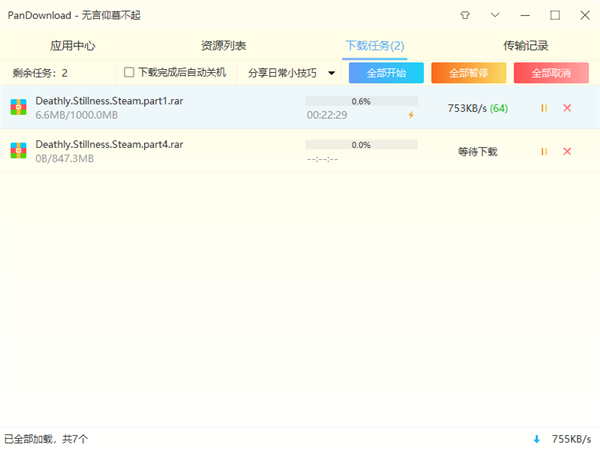Screen dimensions: 600x450
Task: Click the lightning acceleration icon for part1.rar
Action: pyautogui.click(x=411, y=115)
